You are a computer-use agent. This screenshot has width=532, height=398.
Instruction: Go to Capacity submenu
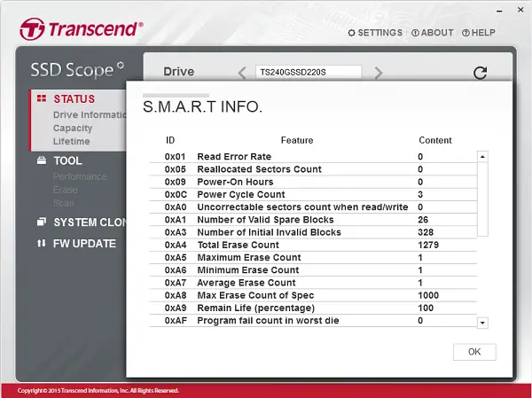(x=73, y=128)
